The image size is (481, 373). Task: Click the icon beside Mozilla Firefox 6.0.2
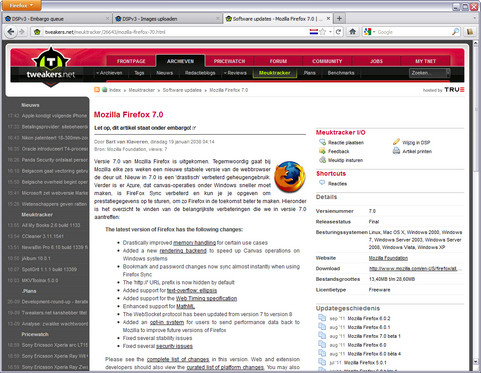click(322, 318)
